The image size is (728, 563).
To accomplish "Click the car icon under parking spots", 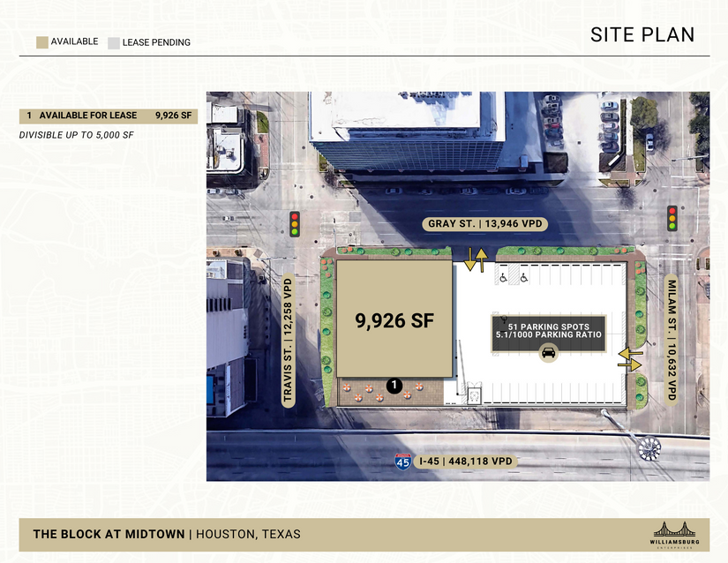I will [548, 353].
